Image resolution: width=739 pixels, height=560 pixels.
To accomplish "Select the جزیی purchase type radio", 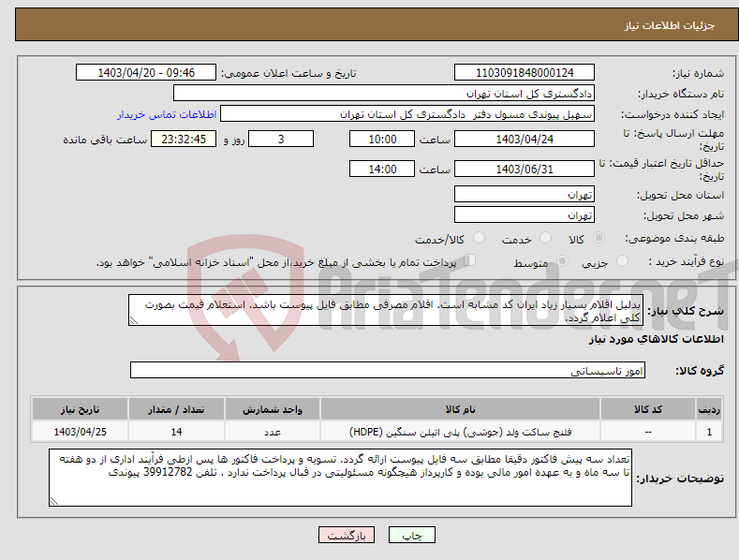I will 622,260.
